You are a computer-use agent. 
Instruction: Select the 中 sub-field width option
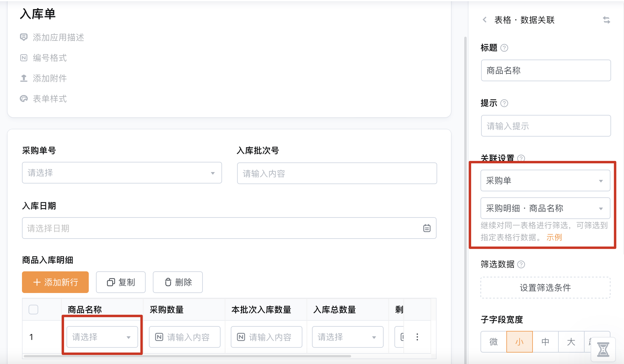coord(545,342)
